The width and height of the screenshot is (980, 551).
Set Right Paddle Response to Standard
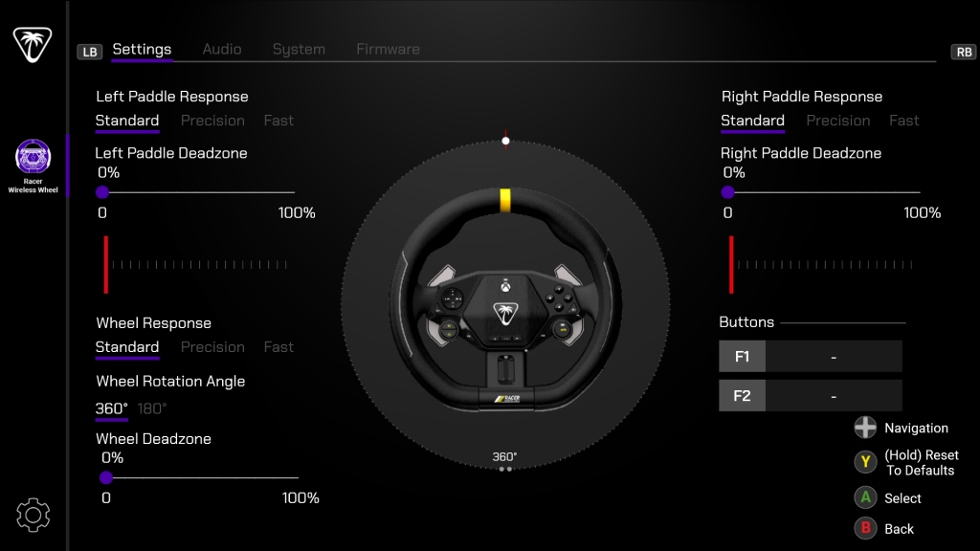[752, 121]
